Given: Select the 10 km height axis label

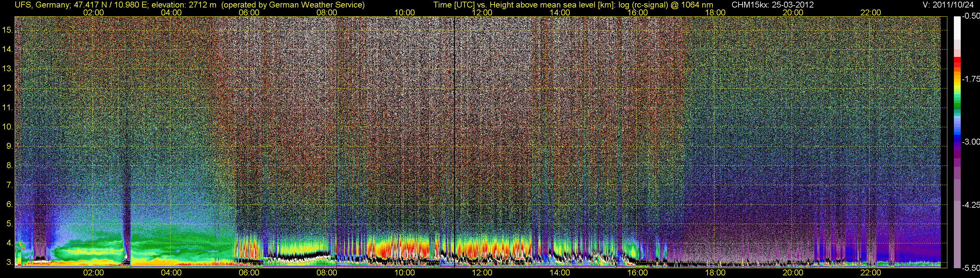Looking at the screenshot, I should point(8,127).
